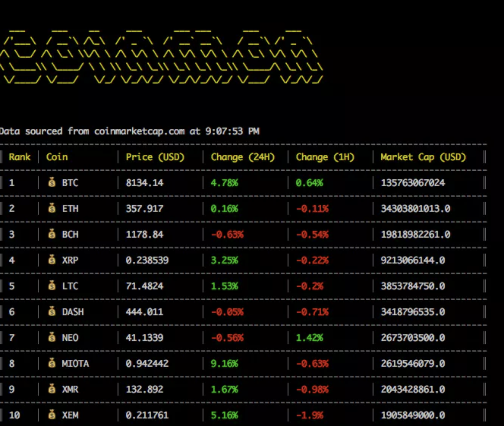Click the data source timestamp line
This screenshot has height=426, width=504.
(x=130, y=131)
